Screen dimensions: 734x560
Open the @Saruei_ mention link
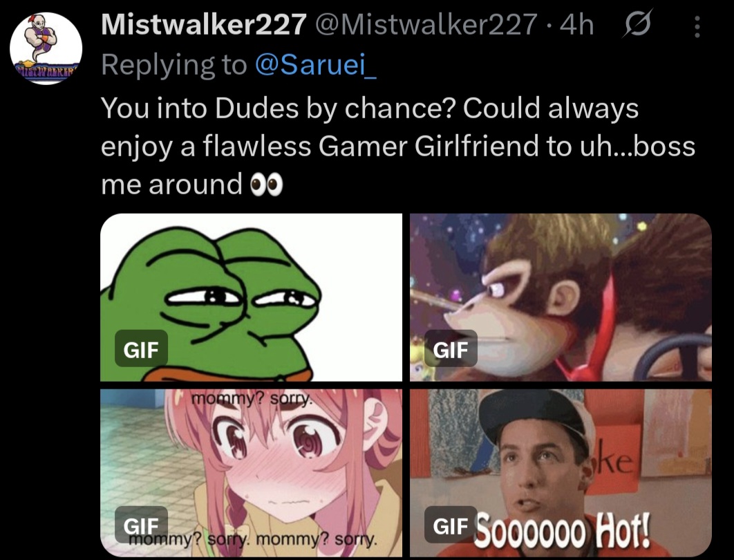315,64
